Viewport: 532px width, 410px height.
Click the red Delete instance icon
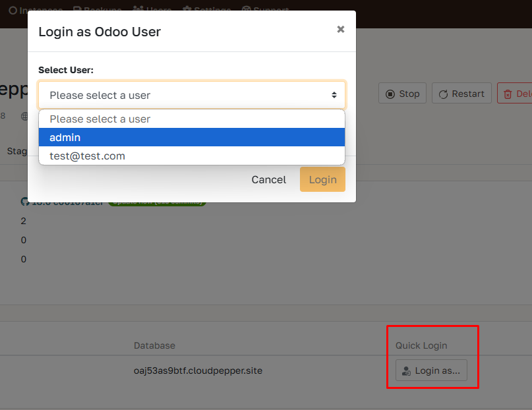(x=507, y=93)
